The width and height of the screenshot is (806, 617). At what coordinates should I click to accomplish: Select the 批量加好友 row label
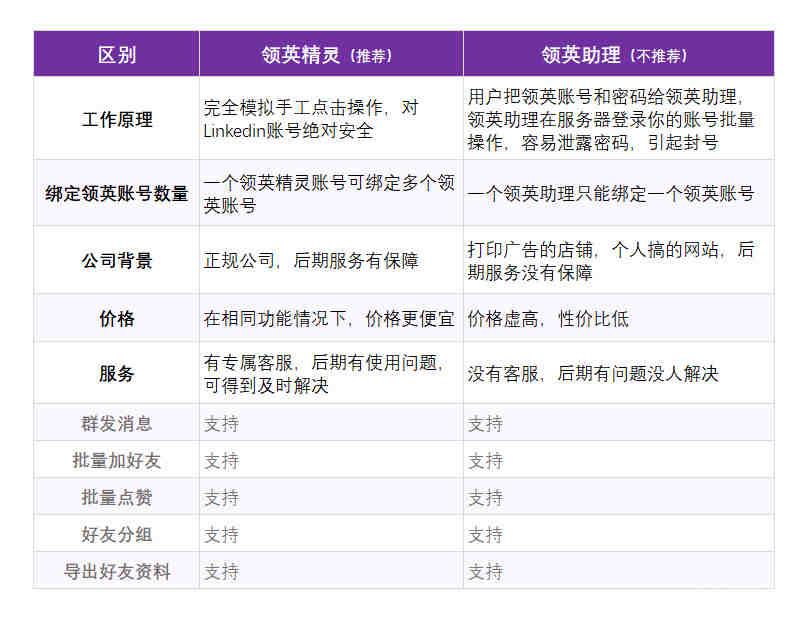(117, 460)
